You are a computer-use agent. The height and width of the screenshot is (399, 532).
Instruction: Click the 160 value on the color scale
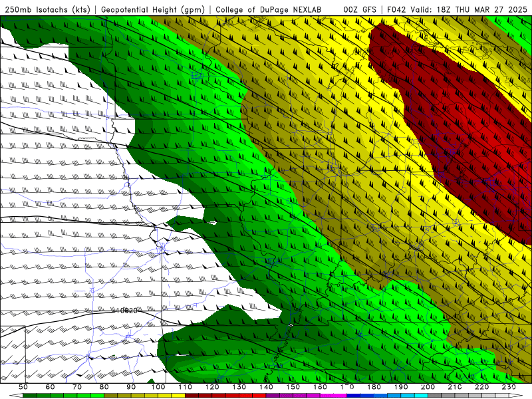[x=320, y=387]
